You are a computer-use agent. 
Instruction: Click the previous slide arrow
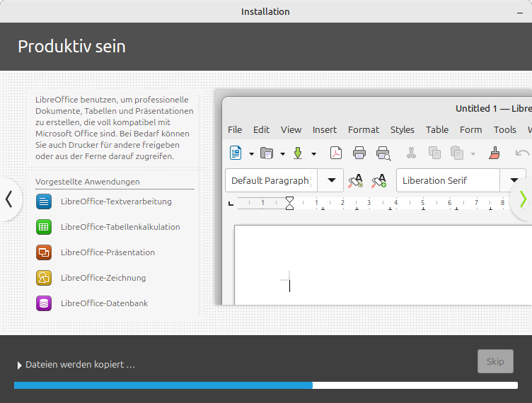click(x=9, y=199)
